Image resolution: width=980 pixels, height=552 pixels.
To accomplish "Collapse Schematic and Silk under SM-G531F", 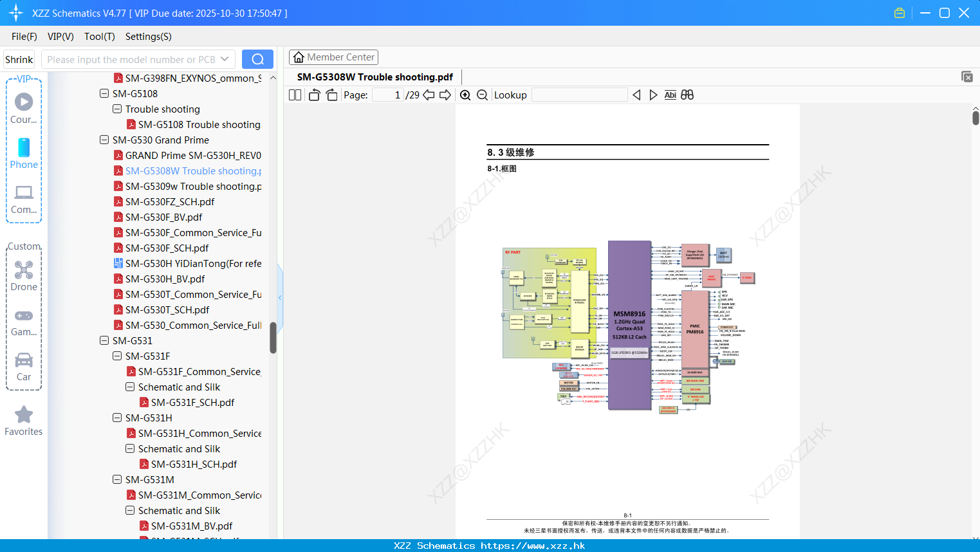I will point(130,387).
